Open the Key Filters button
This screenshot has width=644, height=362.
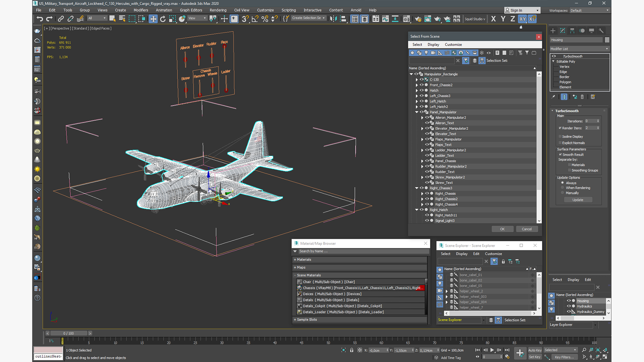pos(564,357)
